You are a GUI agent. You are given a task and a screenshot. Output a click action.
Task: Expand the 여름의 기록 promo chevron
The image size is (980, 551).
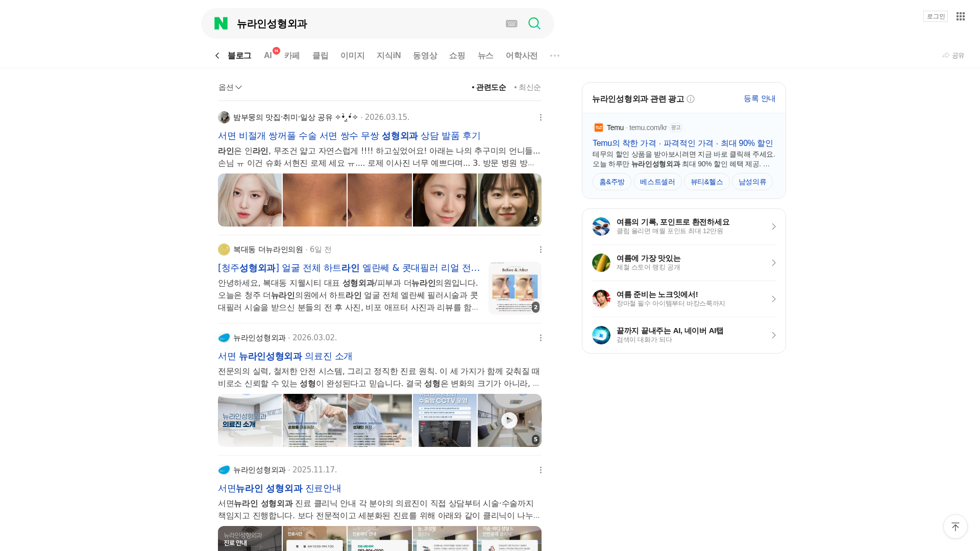coord(774,227)
